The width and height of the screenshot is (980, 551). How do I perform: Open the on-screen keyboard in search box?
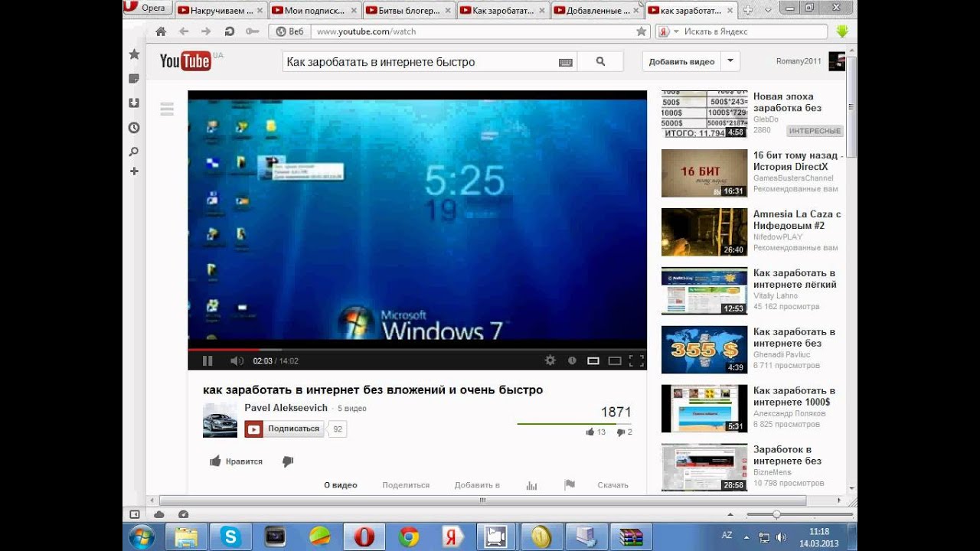pyautogui.click(x=566, y=62)
